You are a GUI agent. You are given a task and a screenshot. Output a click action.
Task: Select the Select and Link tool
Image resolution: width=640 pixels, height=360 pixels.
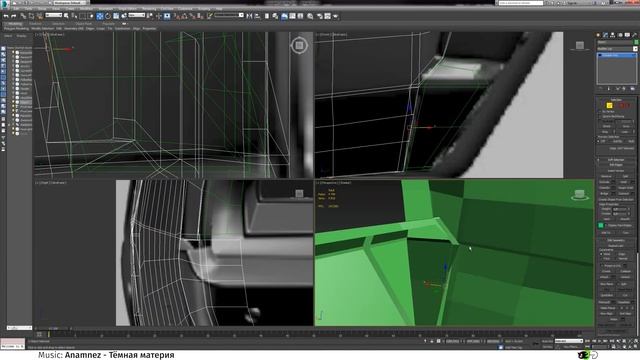pyautogui.click(x=23, y=16)
